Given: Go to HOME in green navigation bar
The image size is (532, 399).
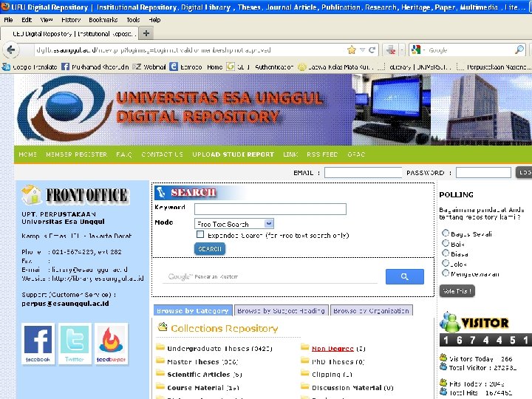Looking at the screenshot, I should [x=28, y=154].
